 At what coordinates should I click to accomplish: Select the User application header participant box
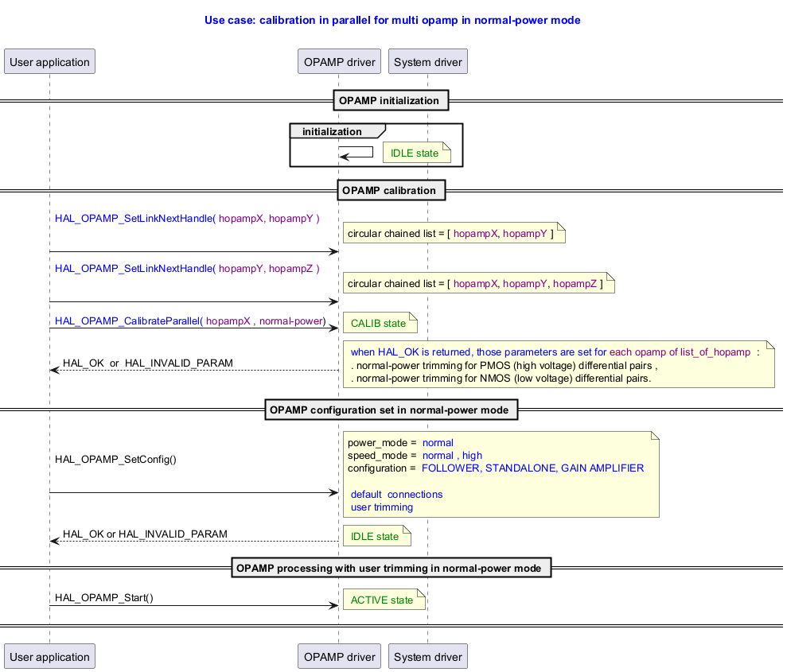point(49,62)
